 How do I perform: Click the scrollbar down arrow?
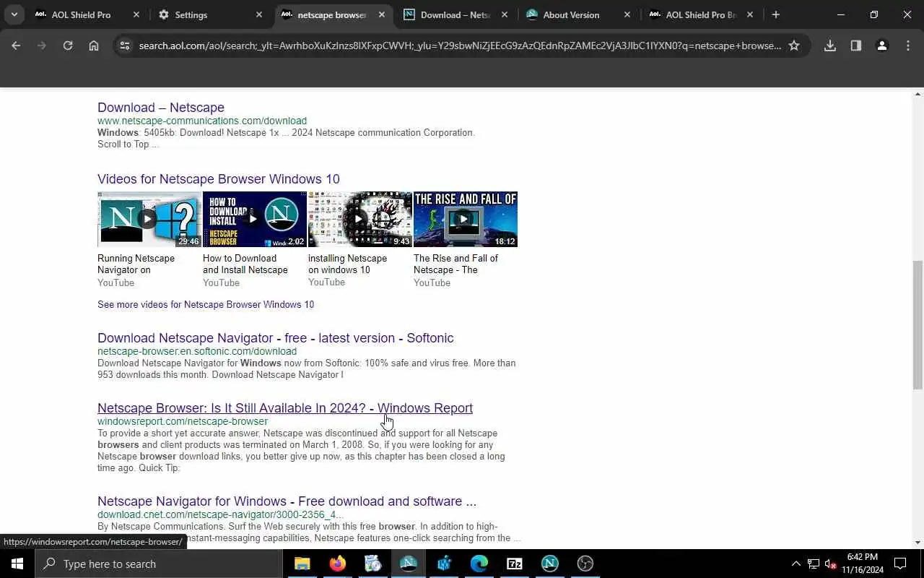[918, 543]
